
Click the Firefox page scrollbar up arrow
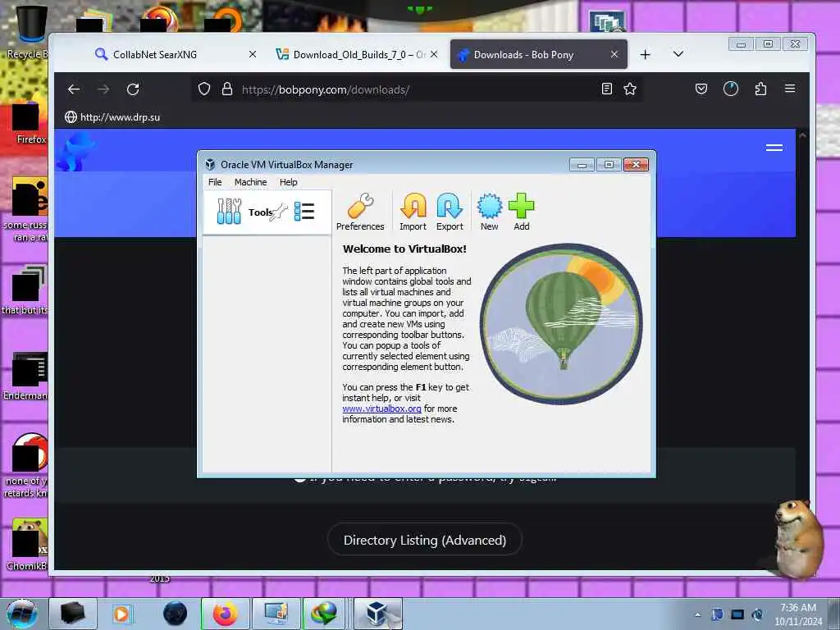[x=802, y=135]
